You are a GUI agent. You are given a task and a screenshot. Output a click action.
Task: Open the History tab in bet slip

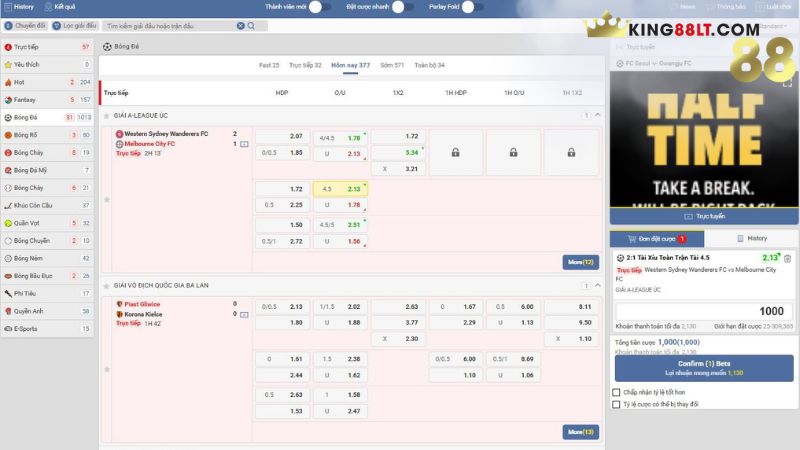coord(751,239)
